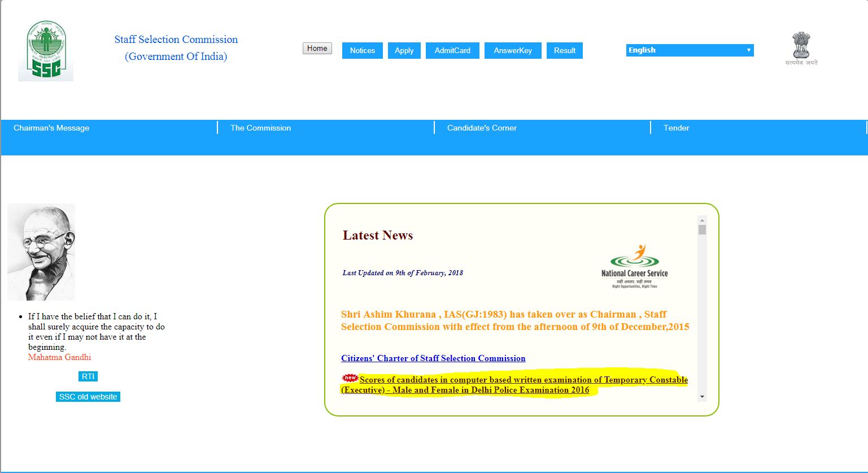Select the Apply button
The image size is (868, 473).
404,50
